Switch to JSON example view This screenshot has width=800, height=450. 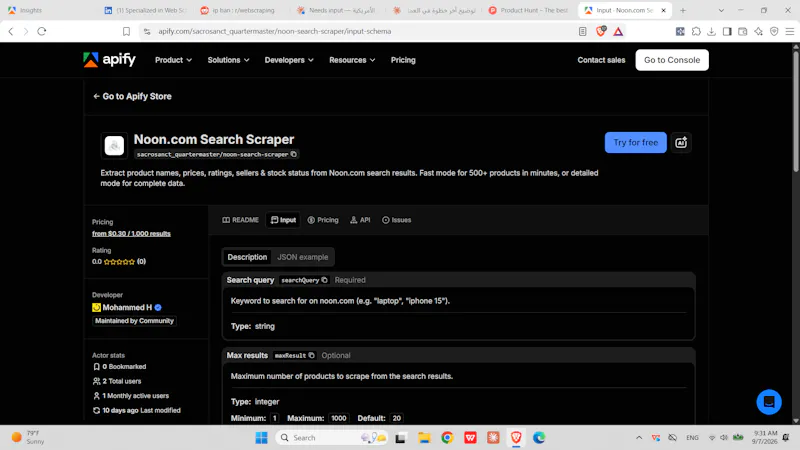click(x=303, y=257)
